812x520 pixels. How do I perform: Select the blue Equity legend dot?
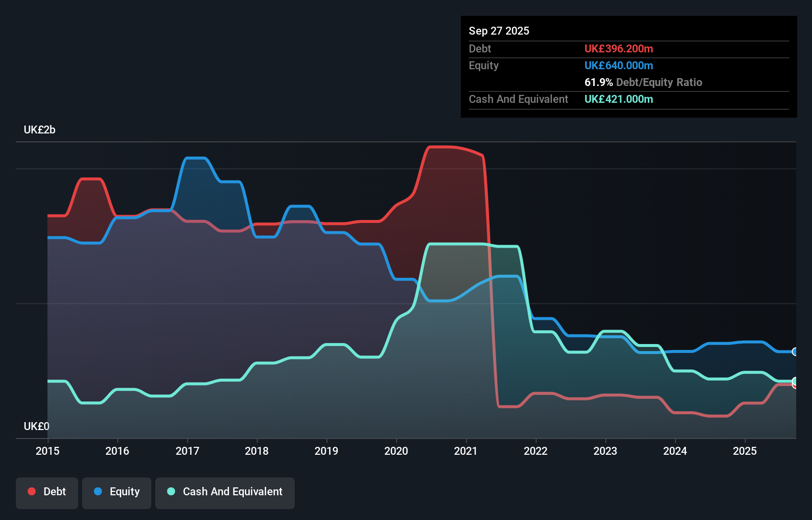point(98,491)
